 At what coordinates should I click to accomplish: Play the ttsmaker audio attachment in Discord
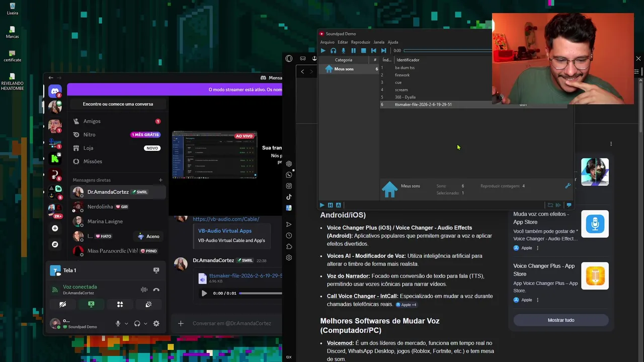pyautogui.click(x=204, y=293)
